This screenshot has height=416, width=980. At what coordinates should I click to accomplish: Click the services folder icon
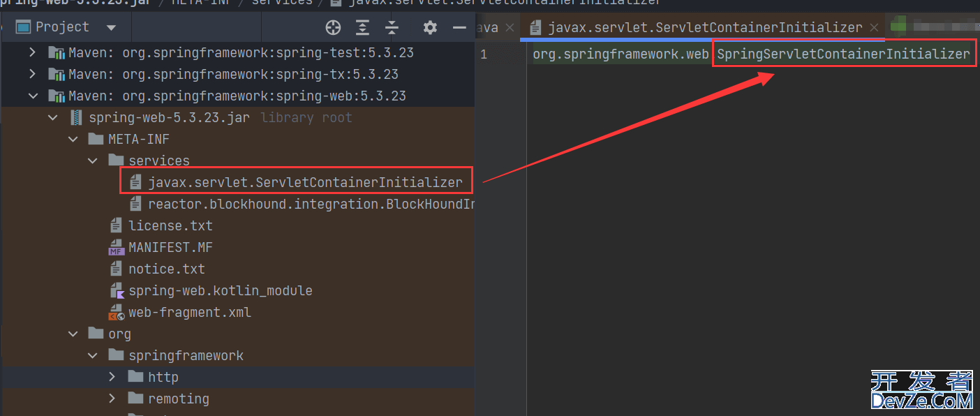tap(116, 161)
